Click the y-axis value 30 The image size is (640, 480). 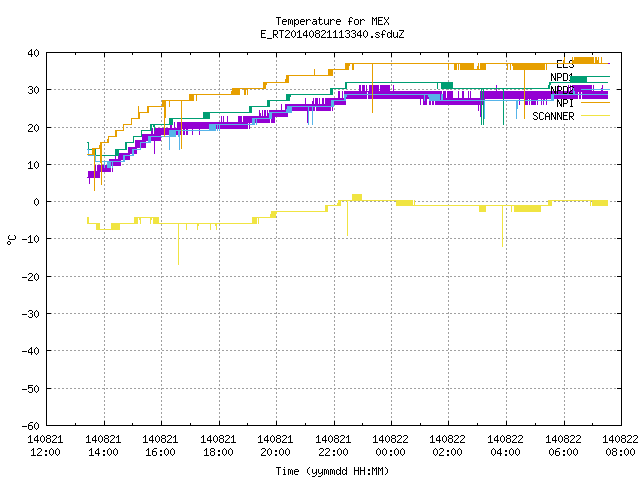point(33,90)
